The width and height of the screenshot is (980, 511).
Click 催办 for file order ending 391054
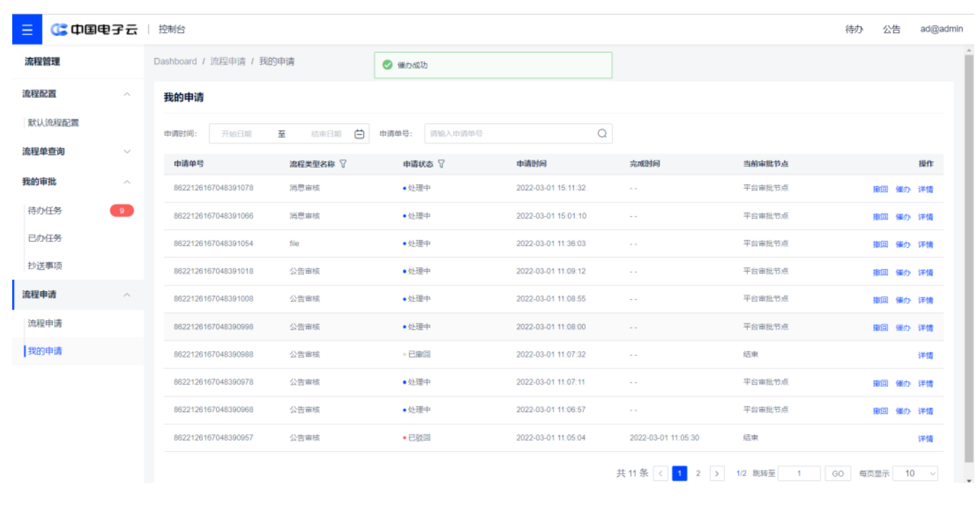903,244
